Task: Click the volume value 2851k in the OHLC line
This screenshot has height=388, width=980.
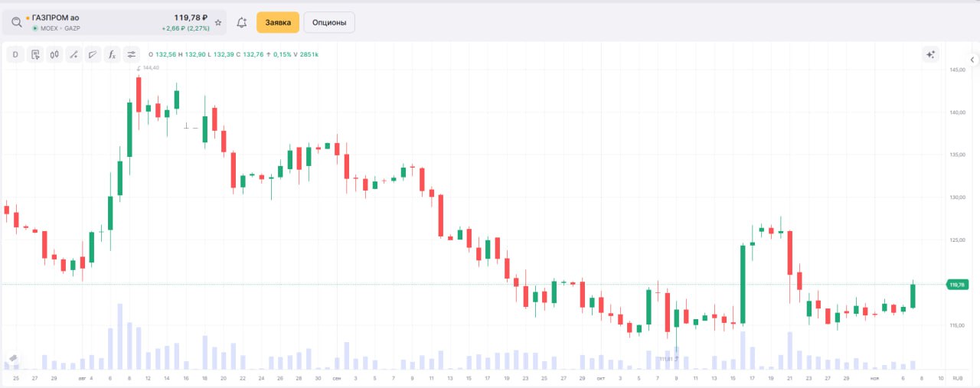Action: (x=309, y=54)
